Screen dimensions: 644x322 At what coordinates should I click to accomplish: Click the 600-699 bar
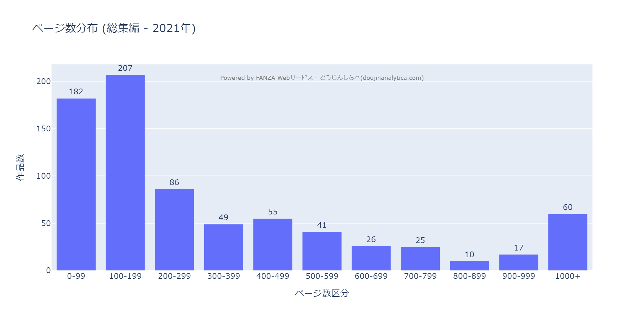click(x=371, y=258)
